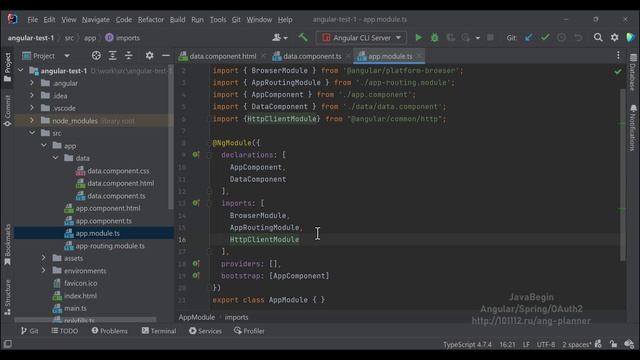This screenshot has height=360, width=640.
Task: Open editor tabs more-options menu
Action: [618, 56]
